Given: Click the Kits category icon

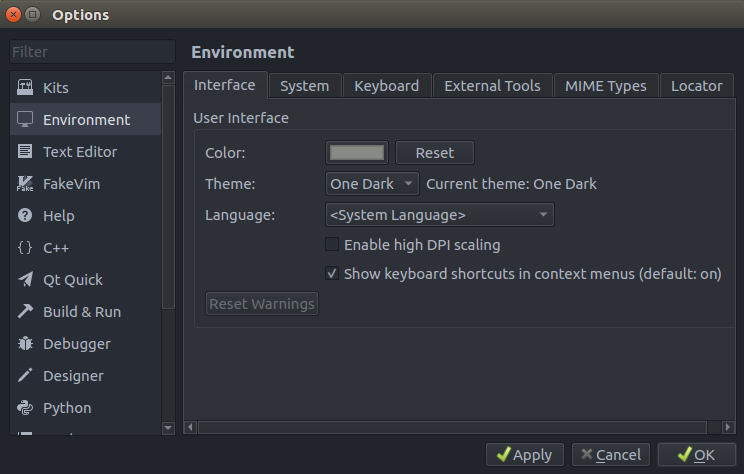Looking at the screenshot, I should [25, 87].
